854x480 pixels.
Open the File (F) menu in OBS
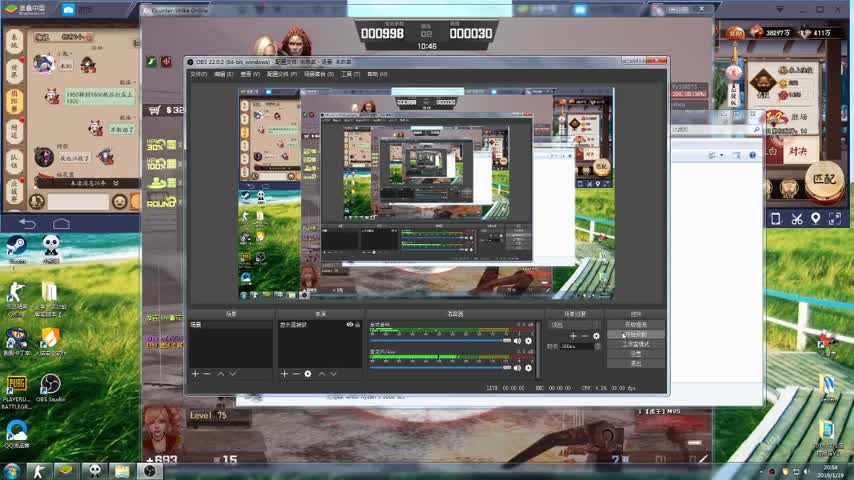198,74
